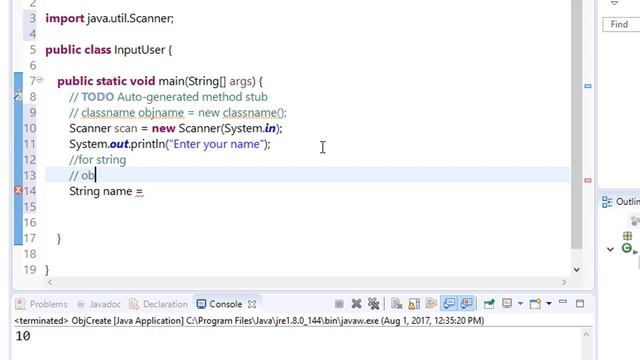Select the package icon in Outline

click(627, 236)
